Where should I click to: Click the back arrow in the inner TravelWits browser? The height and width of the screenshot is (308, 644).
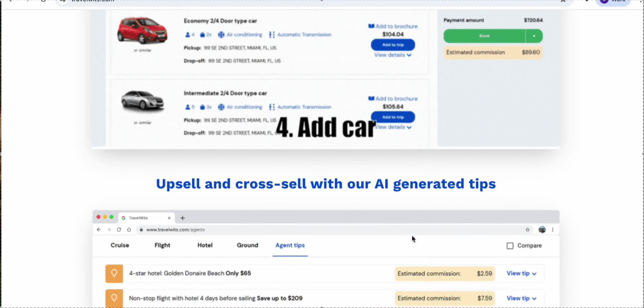tap(99, 230)
